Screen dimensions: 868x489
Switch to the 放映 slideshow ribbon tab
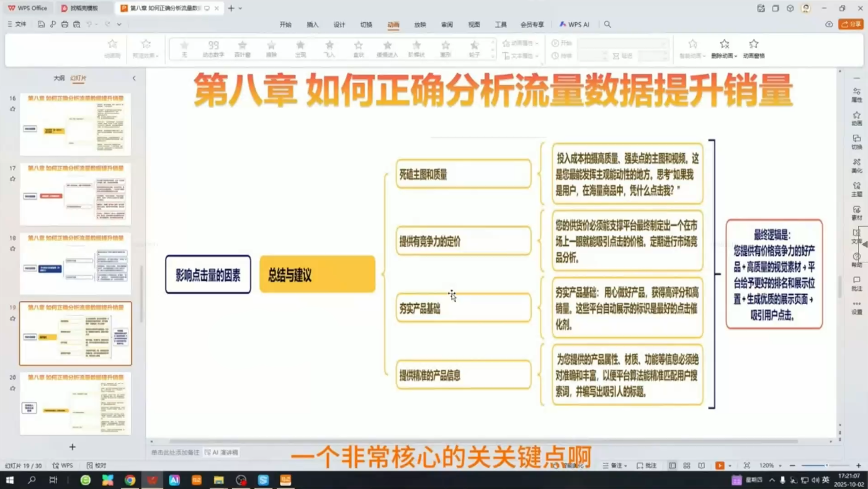click(x=420, y=25)
